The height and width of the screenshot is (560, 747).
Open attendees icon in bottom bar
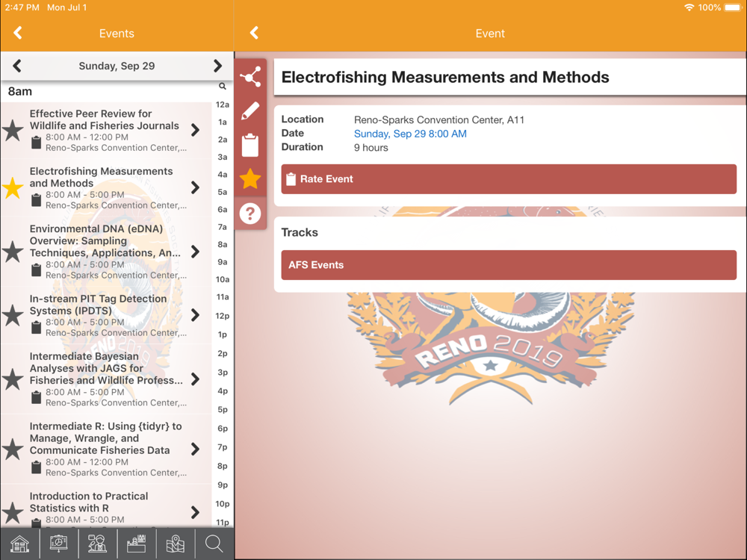(x=97, y=544)
